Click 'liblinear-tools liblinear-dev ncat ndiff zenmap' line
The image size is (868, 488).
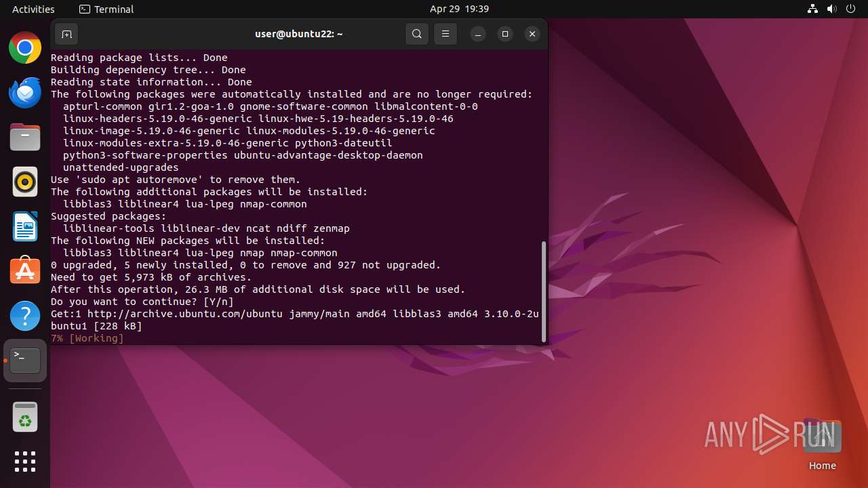206,228
